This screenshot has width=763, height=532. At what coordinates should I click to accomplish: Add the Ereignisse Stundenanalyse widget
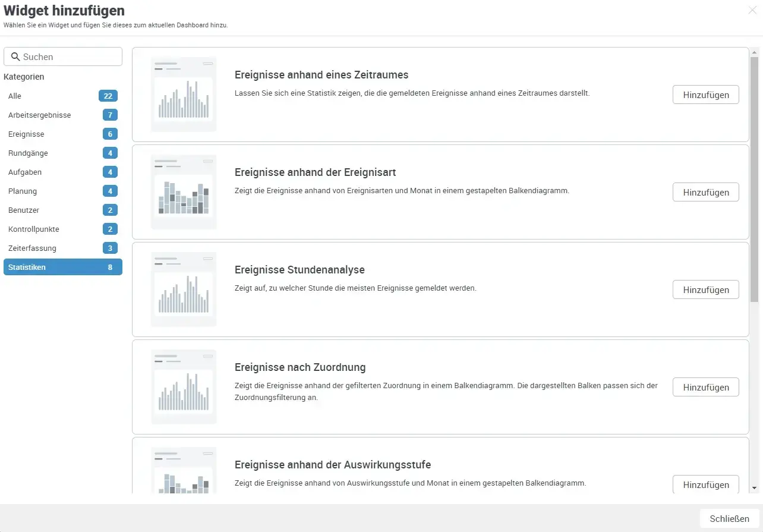705,289
